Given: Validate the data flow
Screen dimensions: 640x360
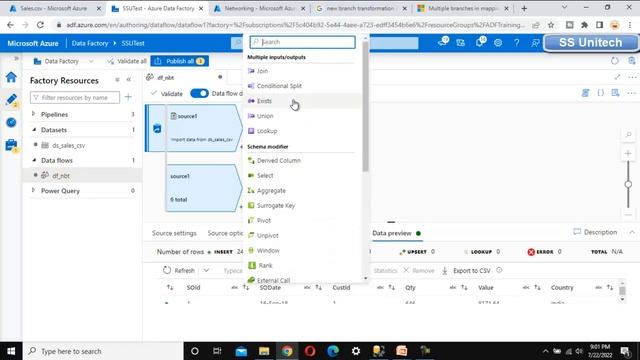Looking at the screenshot, I should (x=167, y=93).
